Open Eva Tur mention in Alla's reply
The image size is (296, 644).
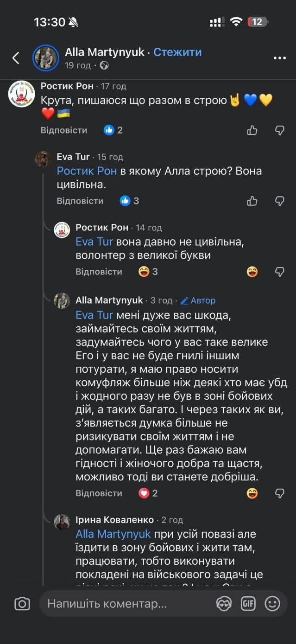(x=94, y=315)
